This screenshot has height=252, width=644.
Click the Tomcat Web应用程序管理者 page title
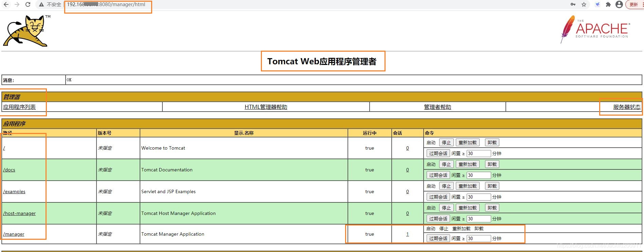(322, 61)
